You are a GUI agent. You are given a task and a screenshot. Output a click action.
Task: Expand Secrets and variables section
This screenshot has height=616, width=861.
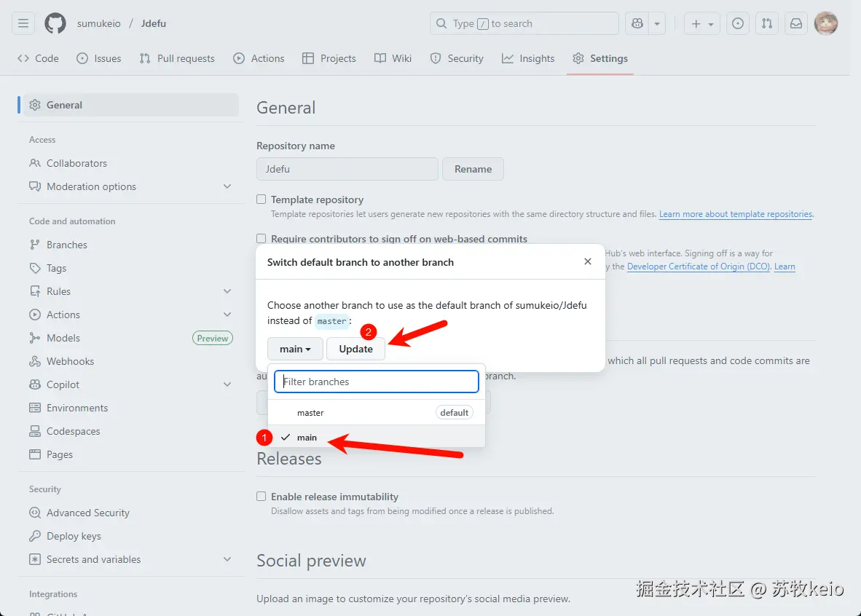coord(130,559)
